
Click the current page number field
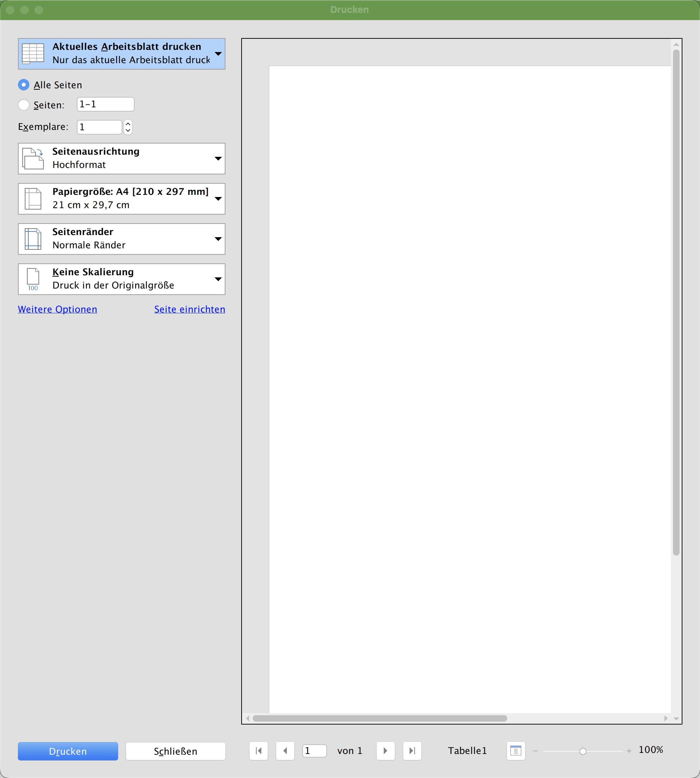click(314, 751)
